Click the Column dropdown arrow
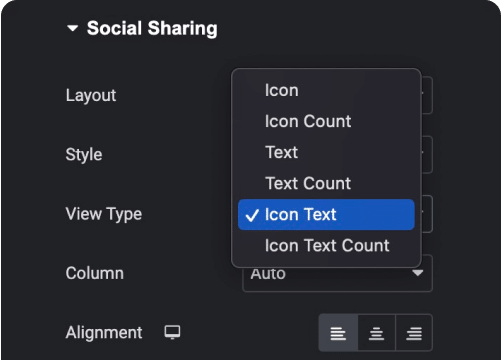The image size is (501, 360). pos(418,273)
